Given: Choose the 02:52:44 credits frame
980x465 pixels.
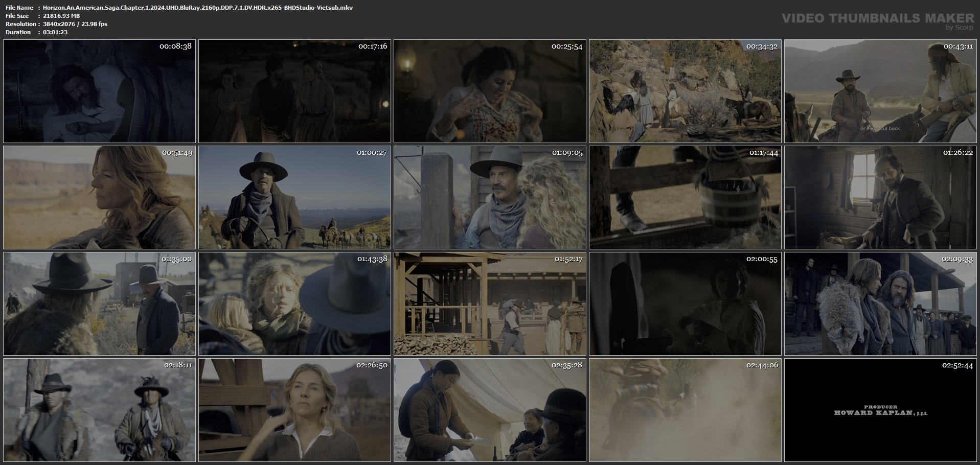Looking at the screenshot, I should 880,410.
